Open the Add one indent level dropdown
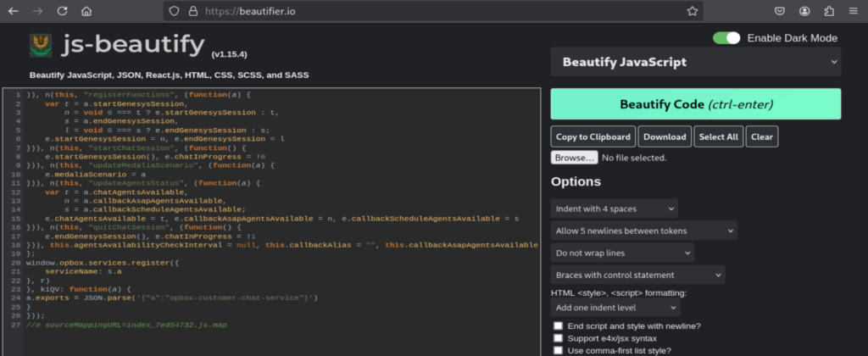The width and height of the screenshot is (868, 356). [615, 308]
